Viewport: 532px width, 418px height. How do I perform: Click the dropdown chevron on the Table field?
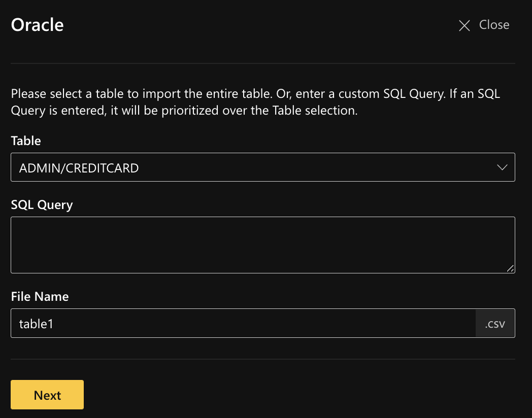click(x=502, y=167)
